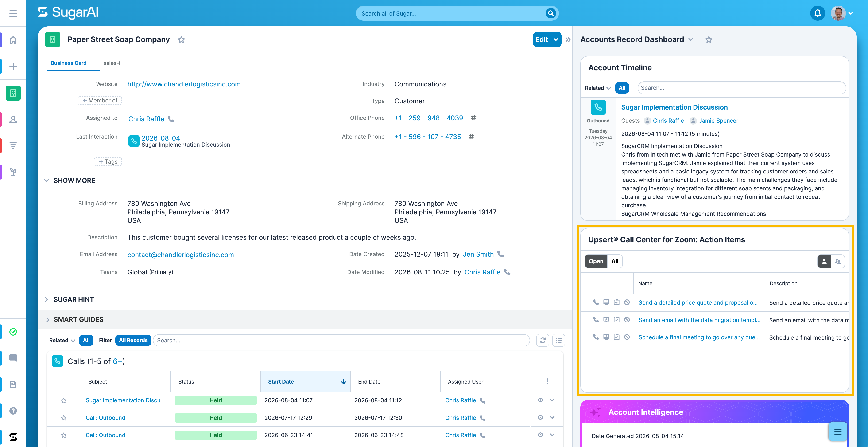Toggle subpanel list view icon
This screenshot has height=447, width=868.
click(x=558, y=341)
